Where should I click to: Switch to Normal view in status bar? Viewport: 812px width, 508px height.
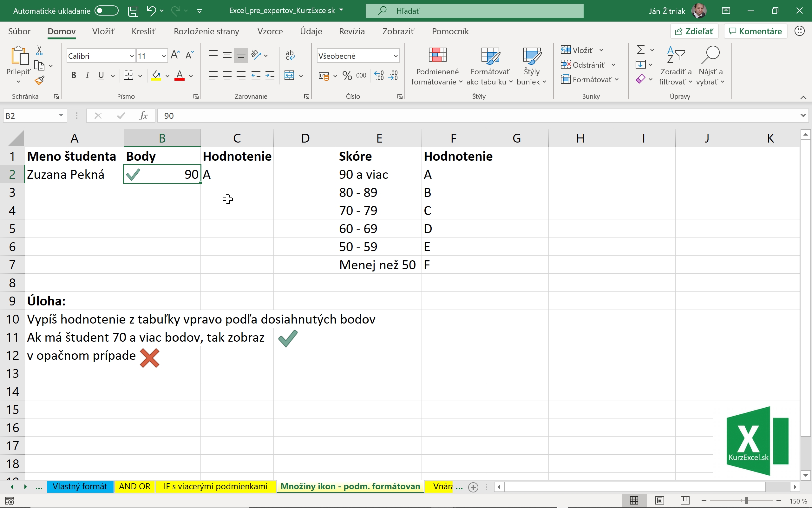coord(634,501)
